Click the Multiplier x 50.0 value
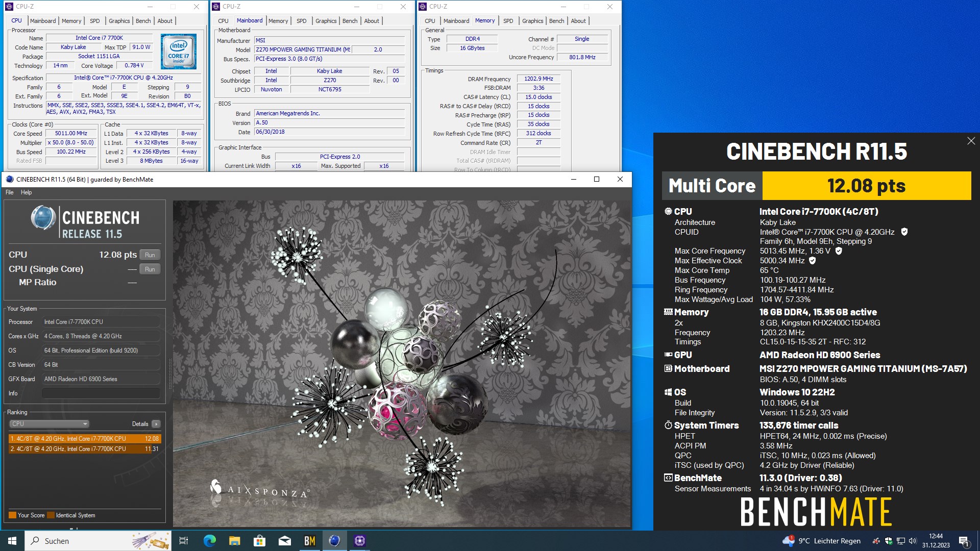The height and width of the screenshot is (551, 980). tap(71, 142)
